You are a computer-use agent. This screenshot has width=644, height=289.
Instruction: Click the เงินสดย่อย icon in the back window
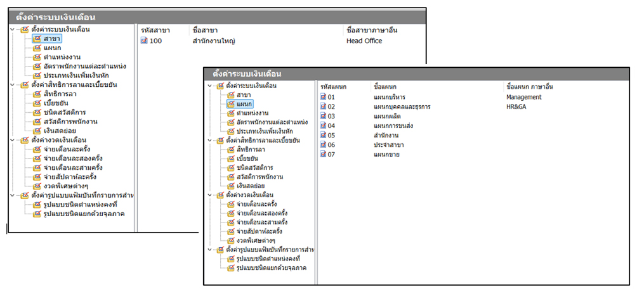pyautogui.click(x=37, y=130)
